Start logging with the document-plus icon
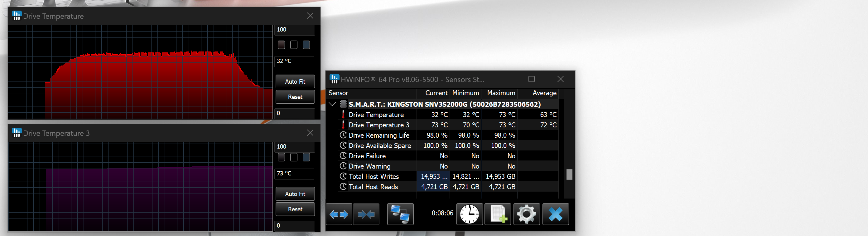Image resolution: width=868 pixels, height=236 pixels. [498, 214]
